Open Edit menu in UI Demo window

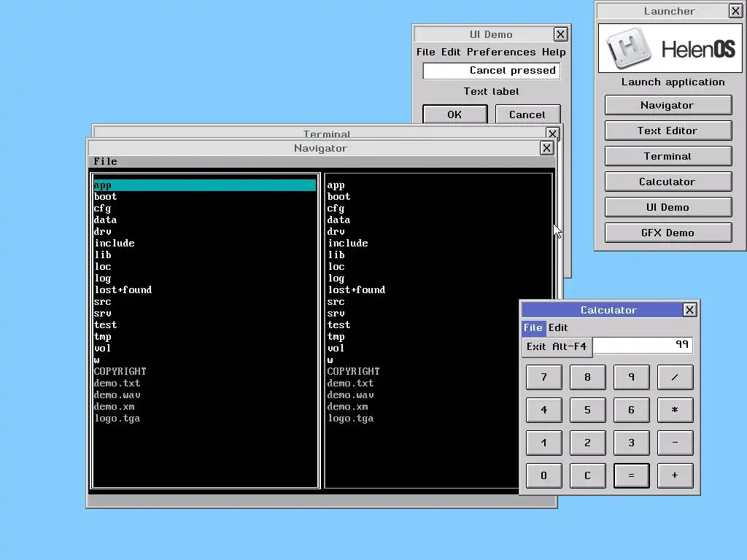coord(451,52)
